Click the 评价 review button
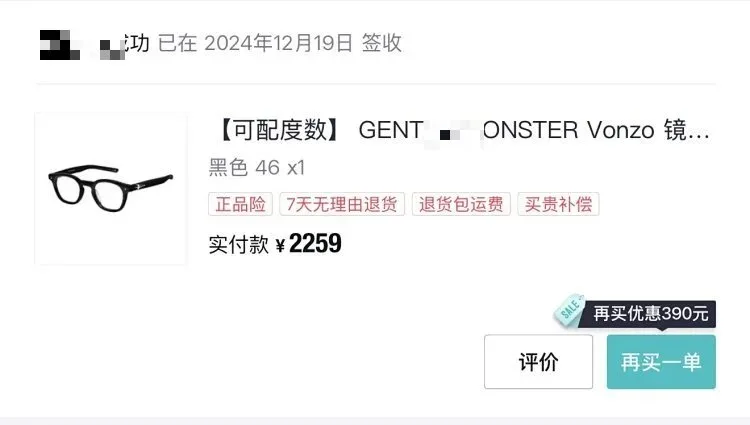750x425 pixels. [538, 362]
